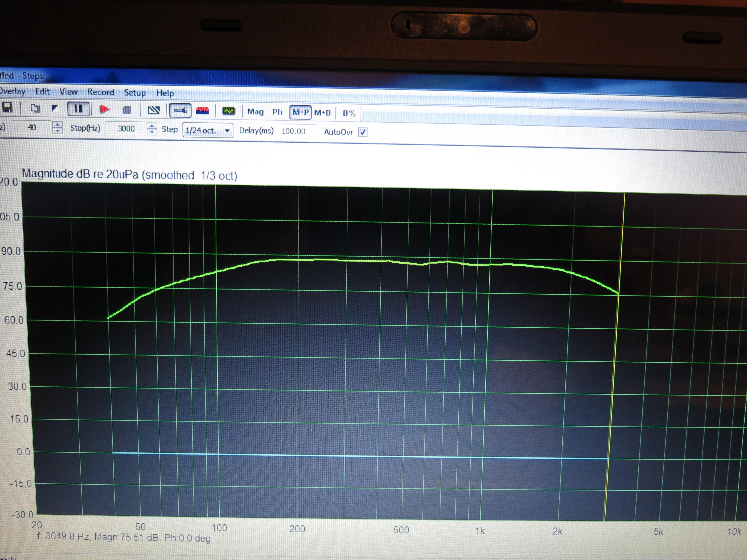Open the Edit menu
The width and height of the screenshot is (747, 560).
click(43, 92)
